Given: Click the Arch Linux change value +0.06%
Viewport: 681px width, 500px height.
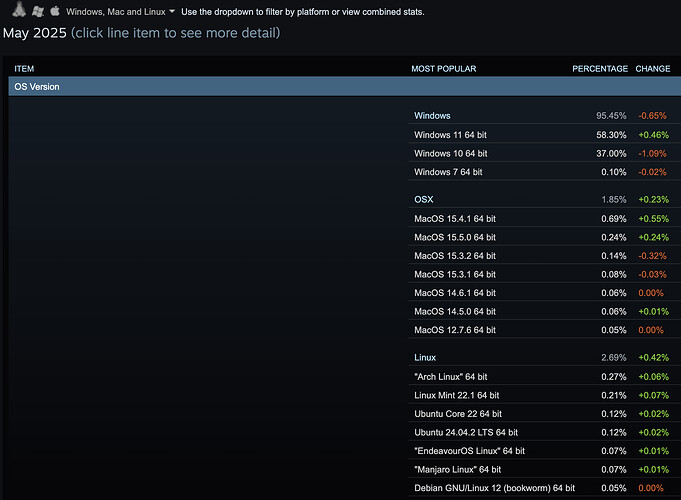Looking at the screenshot, I should pos(654,377).
